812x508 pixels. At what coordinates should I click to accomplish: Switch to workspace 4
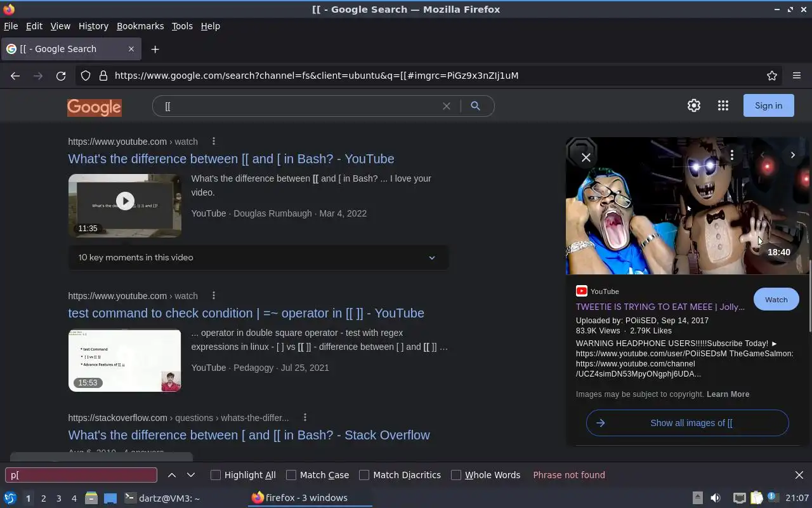[x=74, y=498]
